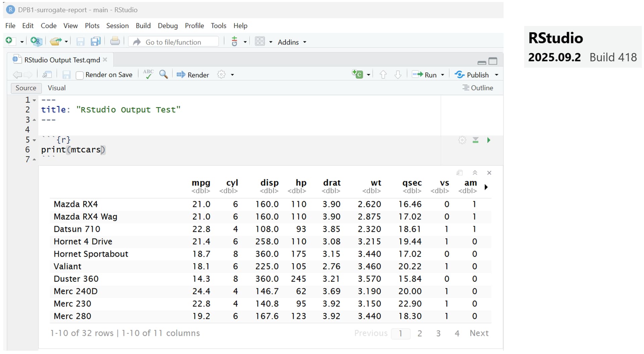
Task: Open chunk options gear icon
Action: point(462,140)
